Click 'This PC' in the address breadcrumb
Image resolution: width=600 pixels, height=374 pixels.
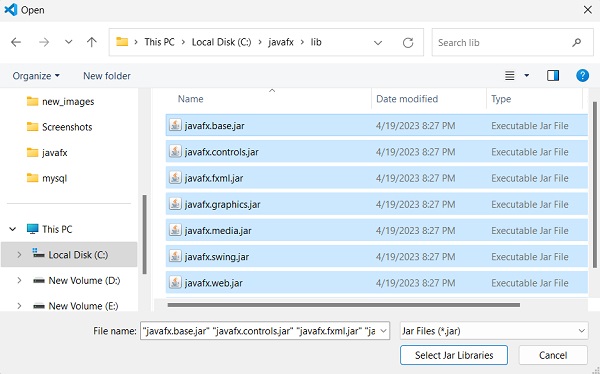pyautogui.click(x=159, y=42)
